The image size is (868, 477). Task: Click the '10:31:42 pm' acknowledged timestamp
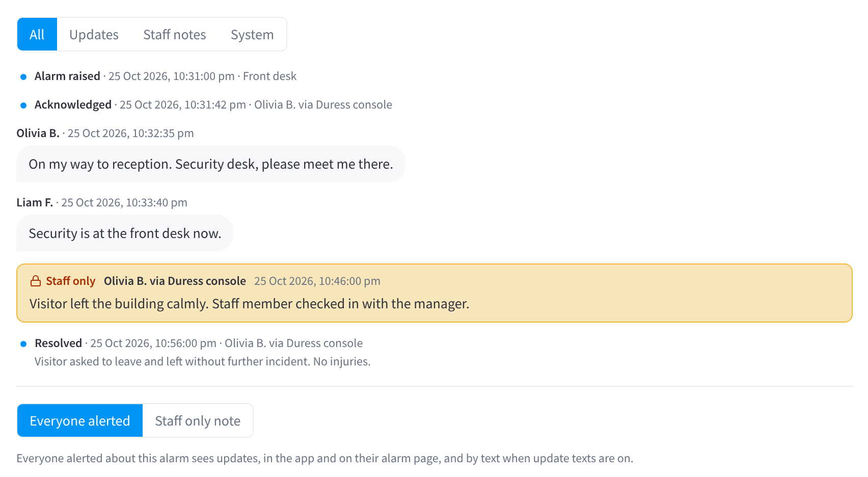point(183,105)
